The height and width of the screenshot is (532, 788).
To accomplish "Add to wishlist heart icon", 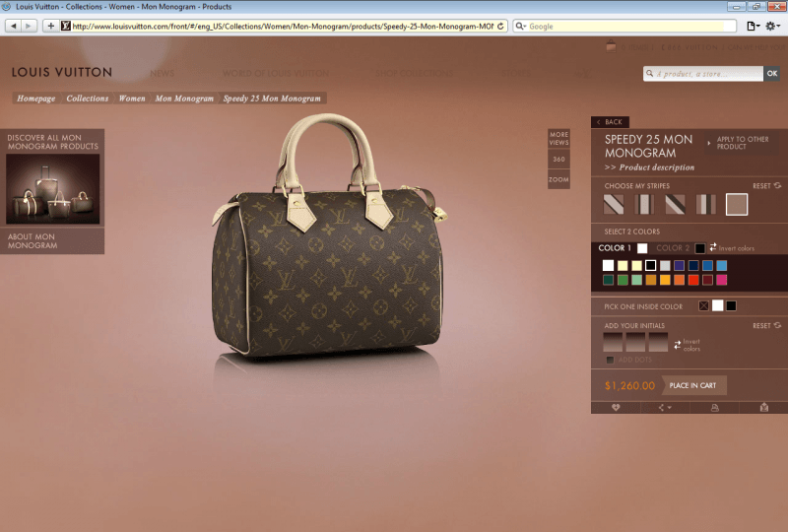I will [616, 407].
